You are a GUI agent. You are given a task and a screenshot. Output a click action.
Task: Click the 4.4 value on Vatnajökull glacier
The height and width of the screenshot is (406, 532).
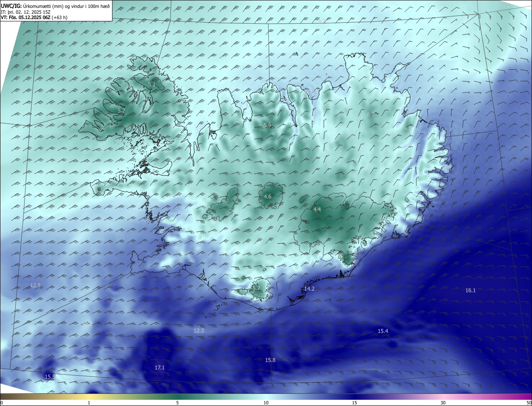coord(317,209)
